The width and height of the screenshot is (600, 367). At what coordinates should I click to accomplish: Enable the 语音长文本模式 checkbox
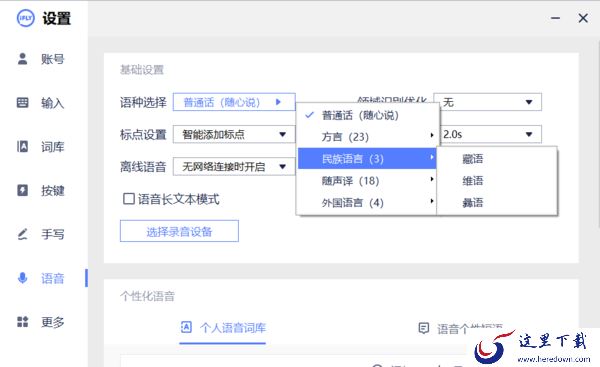point(129,199)
